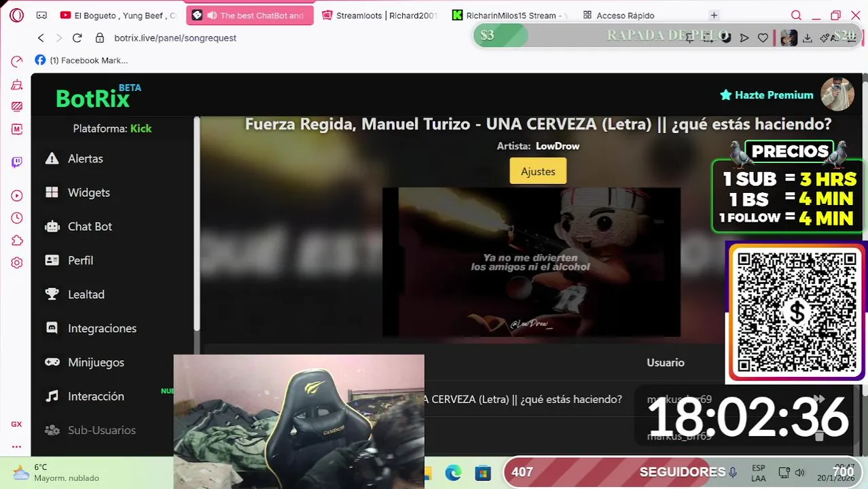The height and width of the screenshot is (489, 868).
Task: Click the song title heading text
Action: click(x=538, y=124)
